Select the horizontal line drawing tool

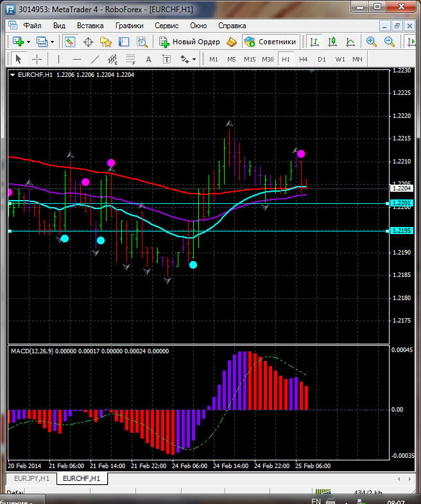76,59
